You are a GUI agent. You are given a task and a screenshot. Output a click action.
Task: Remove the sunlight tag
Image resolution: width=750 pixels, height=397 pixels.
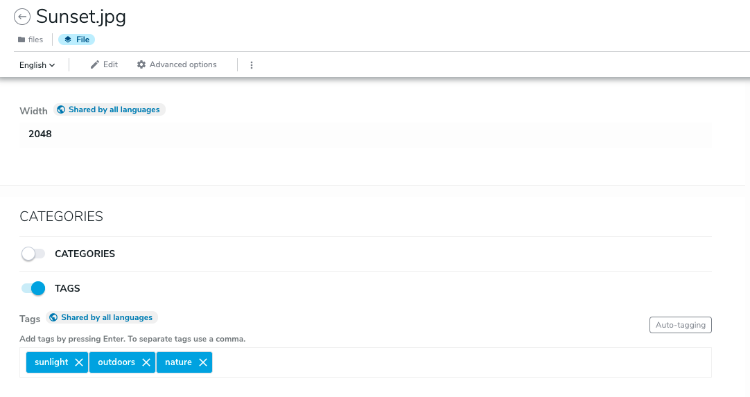click(79, 363)
